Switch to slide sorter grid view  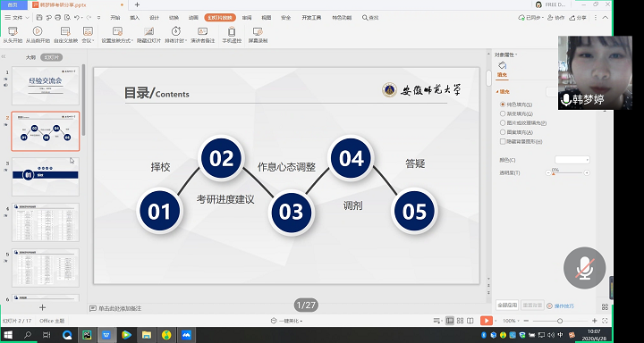pos(460,321)
